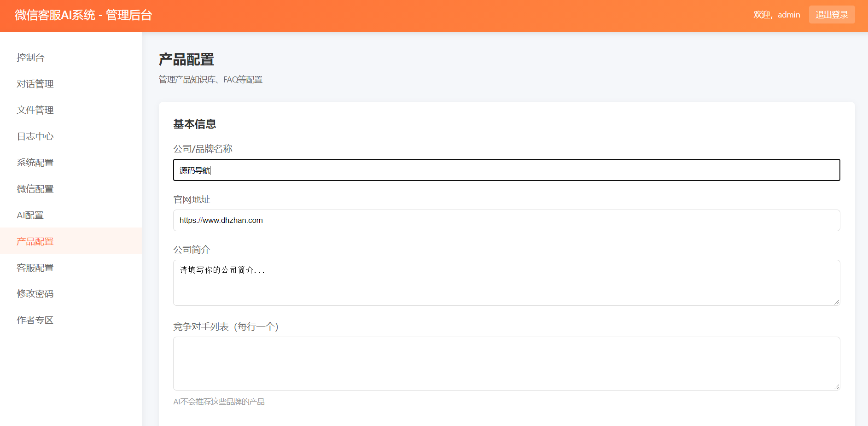
Task: Select the active 产品配置 menu item
Action: pos(35,241)
